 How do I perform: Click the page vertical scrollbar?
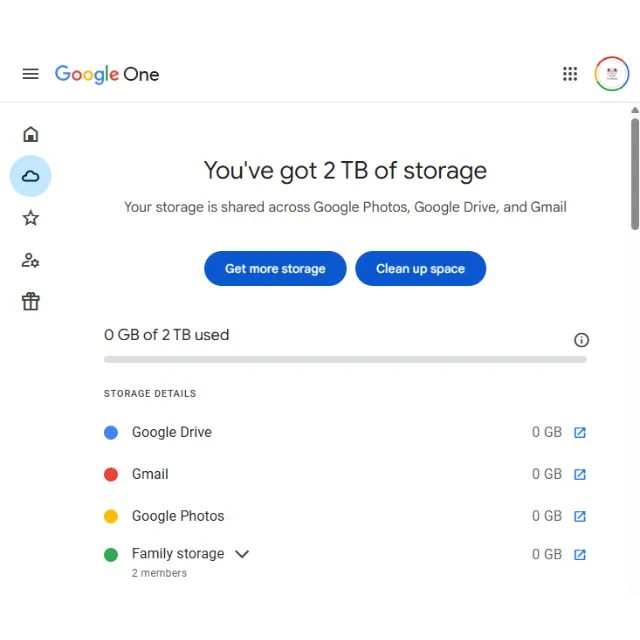[x=634, y=175]
